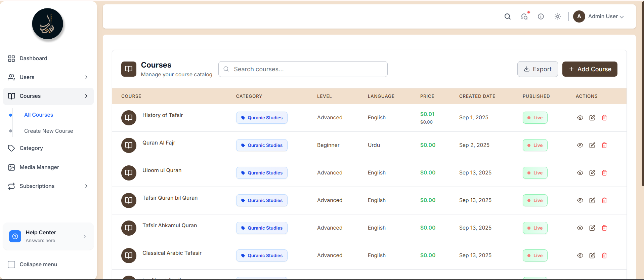Click the Help Center question icon

pyautogui.click(x=15, y=236)
